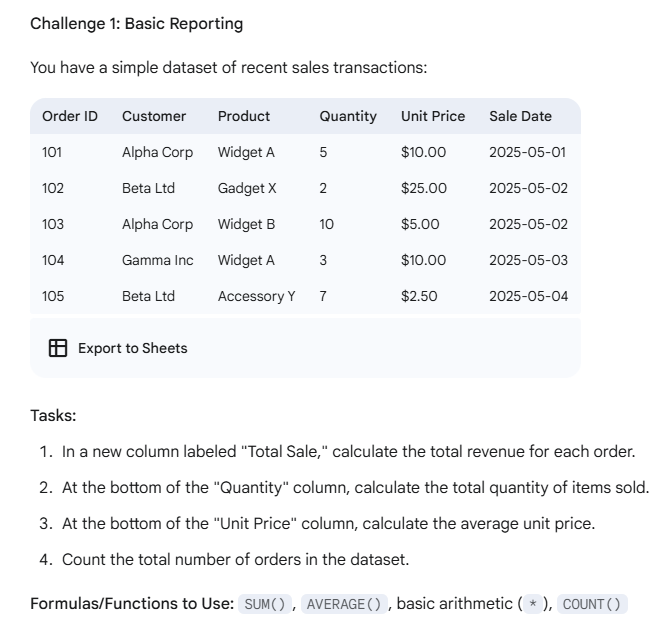This screenshot has width=666, height=630.
Task: Click the COUNT() function code chip
Action: coord(592,604)
